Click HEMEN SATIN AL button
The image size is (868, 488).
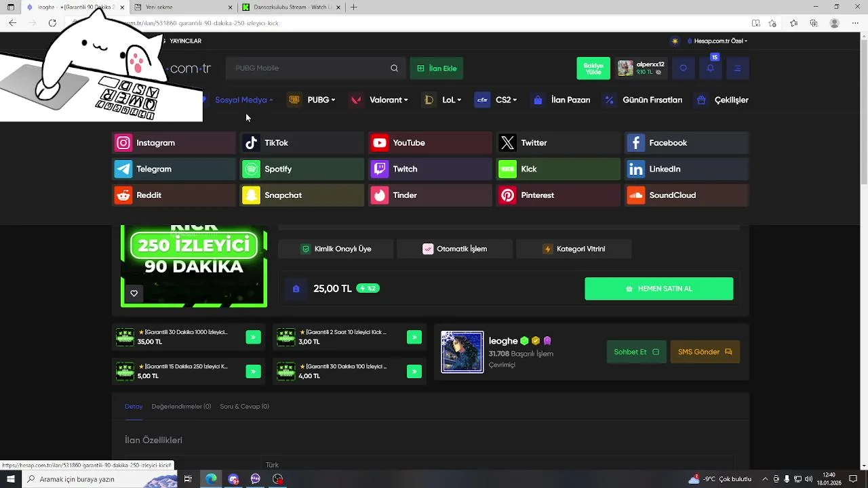[x=659, y=289]
